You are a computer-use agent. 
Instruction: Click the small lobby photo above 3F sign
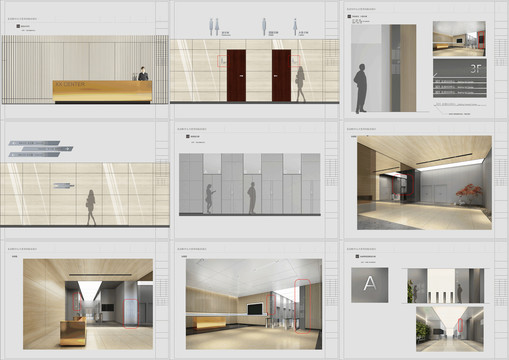click(x=459, y=39)
